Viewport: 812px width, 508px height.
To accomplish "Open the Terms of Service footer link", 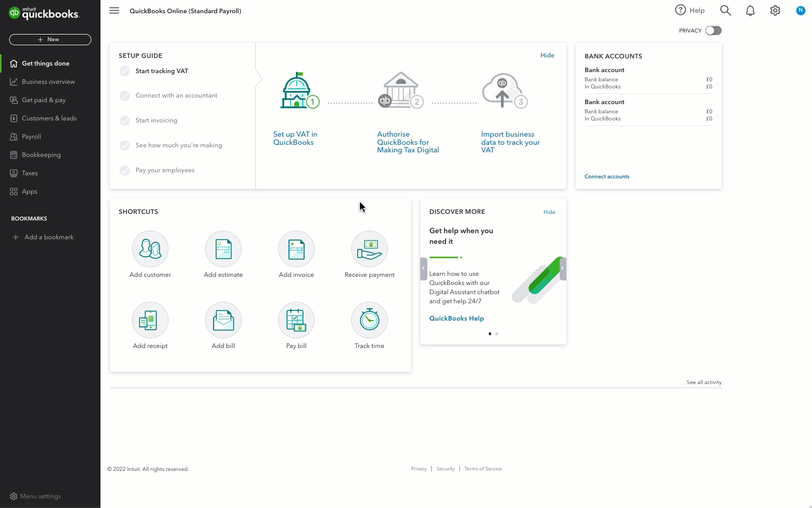I will coord(483,469).
